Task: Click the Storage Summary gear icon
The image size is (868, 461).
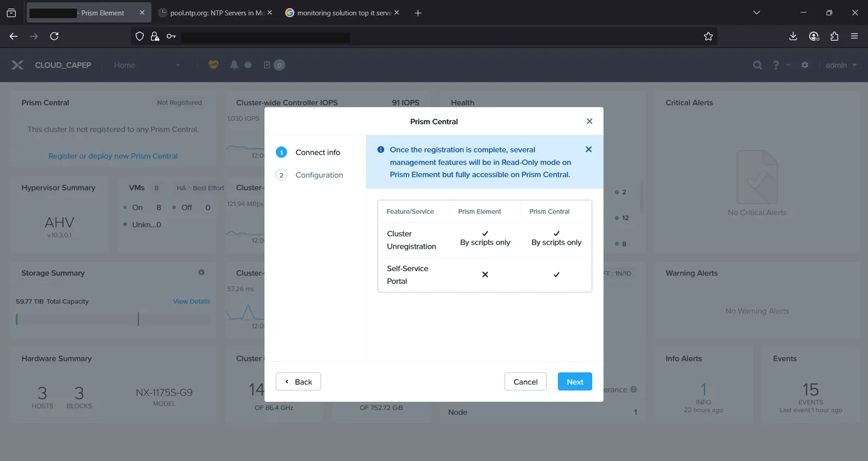Action: [201, 272]
